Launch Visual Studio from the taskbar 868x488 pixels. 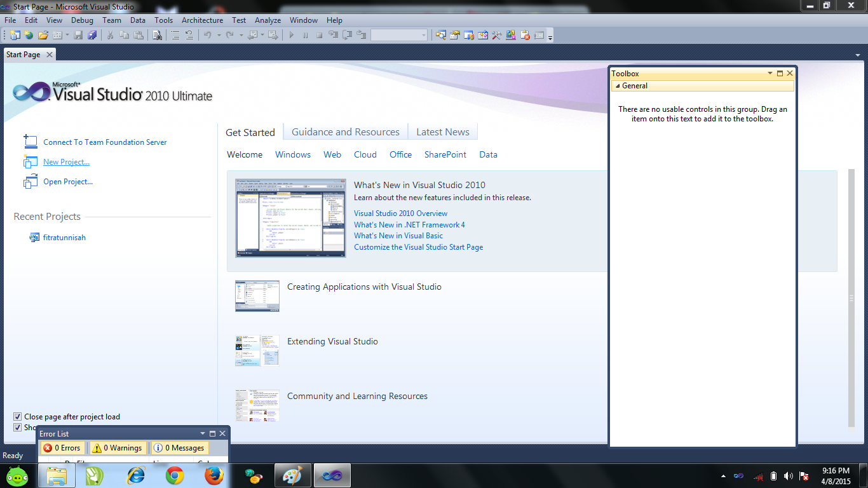pyautogui.click(x=332, y=475)
